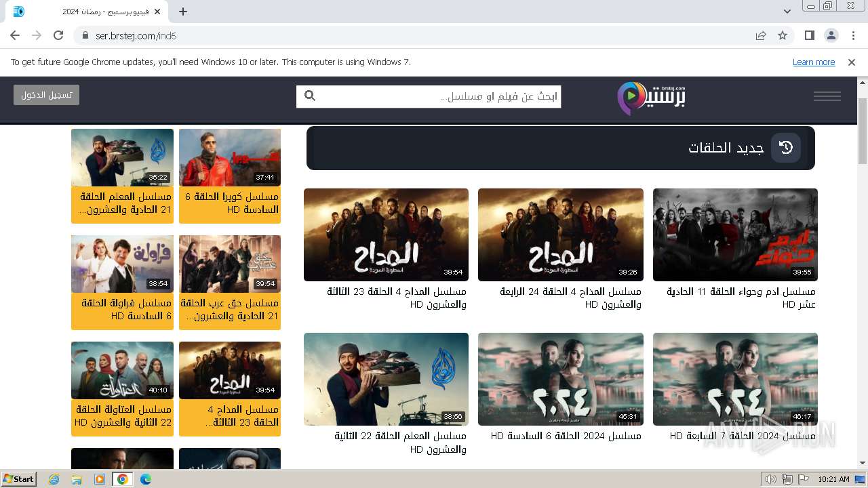
Task: Click sidebar title مسلسل العتاولة الحلقة 22
Action: tap(123, 416)
